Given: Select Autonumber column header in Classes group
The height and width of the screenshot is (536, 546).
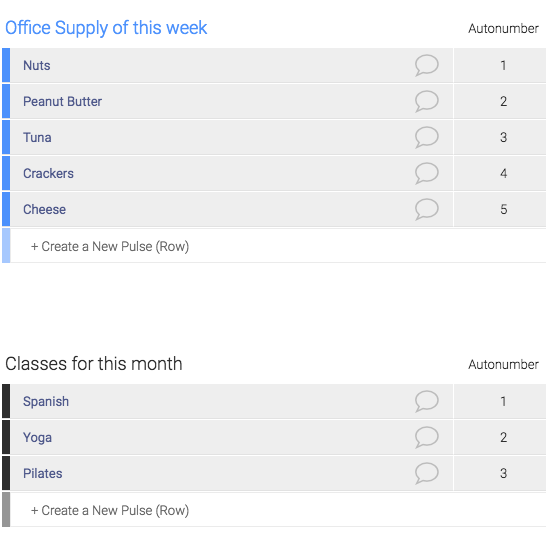Looking at the screenshot, I should 503,365.
